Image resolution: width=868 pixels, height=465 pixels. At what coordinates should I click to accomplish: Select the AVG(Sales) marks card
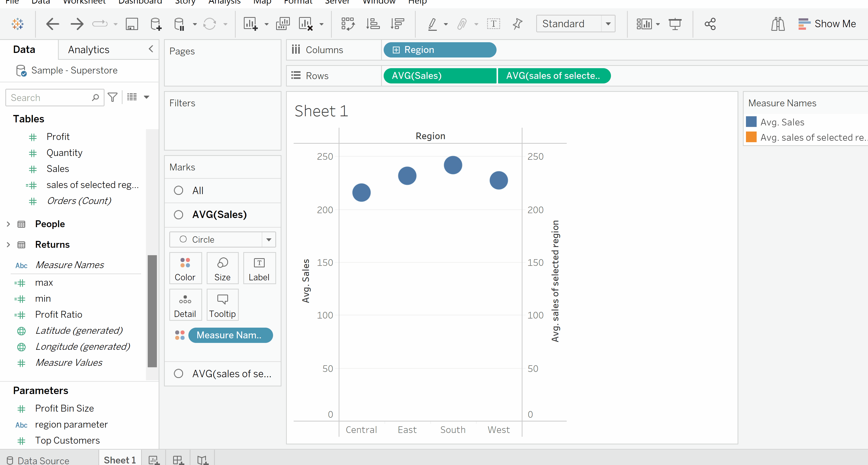tap(219, 214)
